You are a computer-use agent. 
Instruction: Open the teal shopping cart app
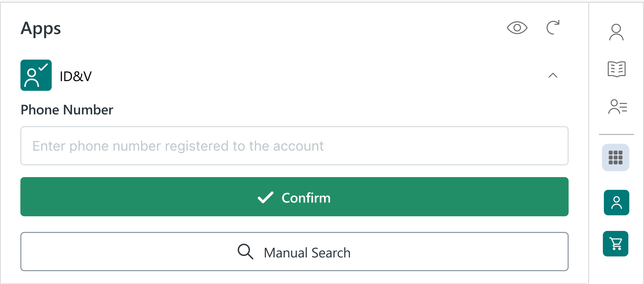[616, 244]
